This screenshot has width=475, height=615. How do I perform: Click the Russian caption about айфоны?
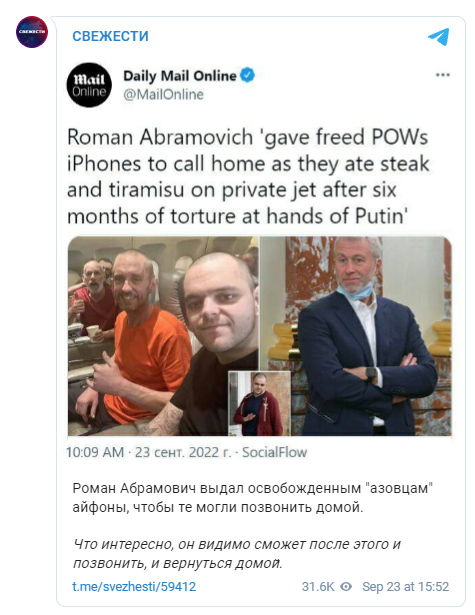pyautogui.click(x=253, y=498)
